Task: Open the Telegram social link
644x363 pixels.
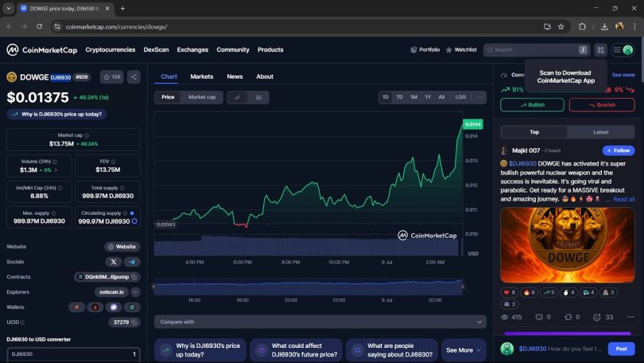Action: 132,262
